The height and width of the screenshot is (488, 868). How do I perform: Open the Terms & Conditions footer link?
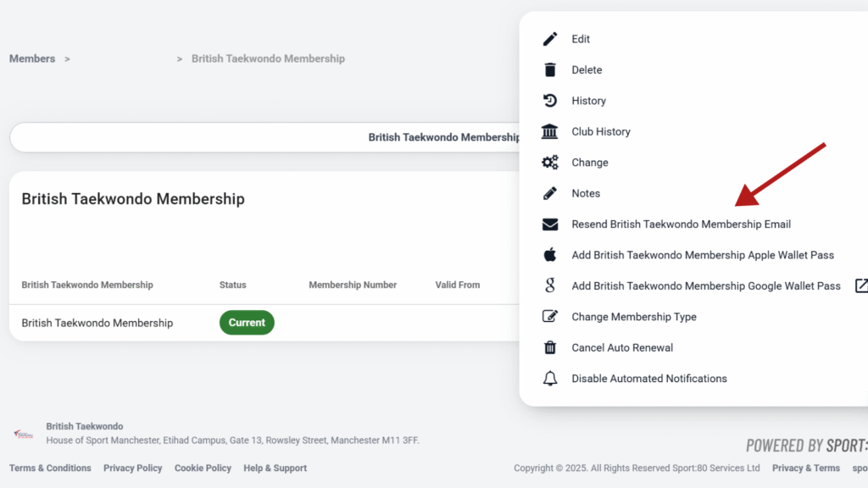(x=50, y=469)
